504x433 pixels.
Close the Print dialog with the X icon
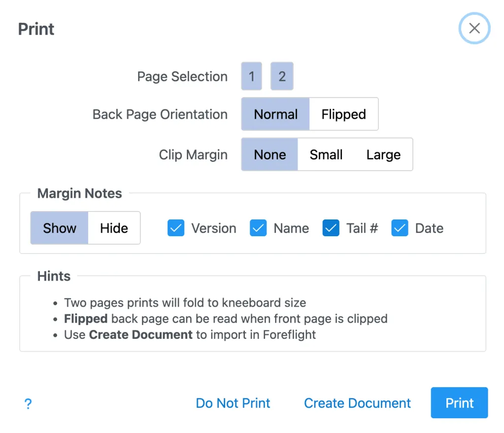[x=474, y=29]
